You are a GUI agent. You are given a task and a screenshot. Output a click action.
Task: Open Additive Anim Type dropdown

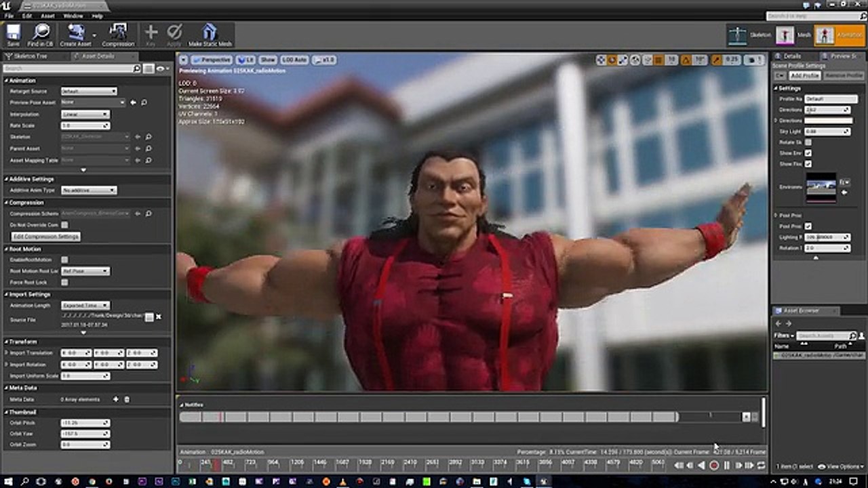pyautogui.click(x=88, y=190)
